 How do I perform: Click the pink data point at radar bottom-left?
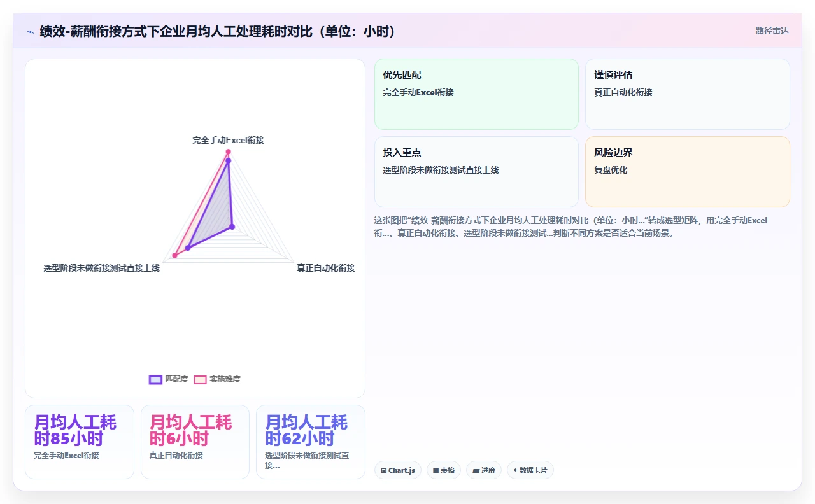[175, 255]
